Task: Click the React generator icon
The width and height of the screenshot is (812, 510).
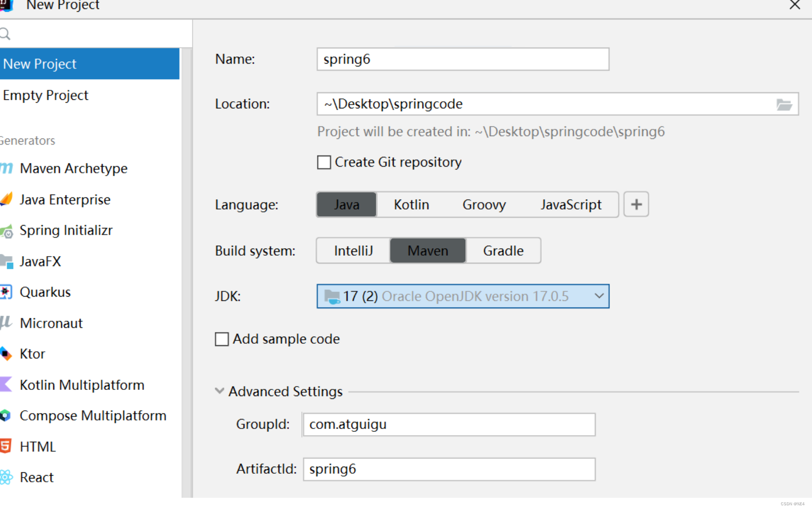Action: (x=6, y=477)
